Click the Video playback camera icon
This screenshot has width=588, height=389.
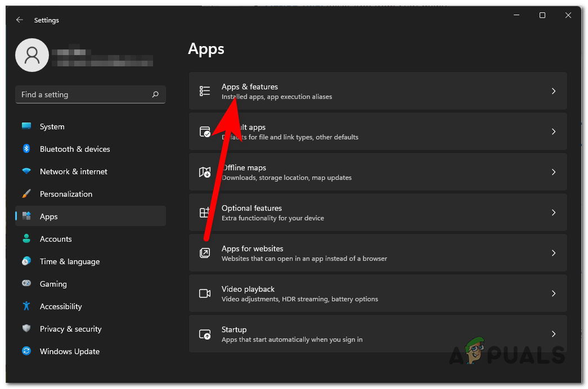[x=205, y=293]
